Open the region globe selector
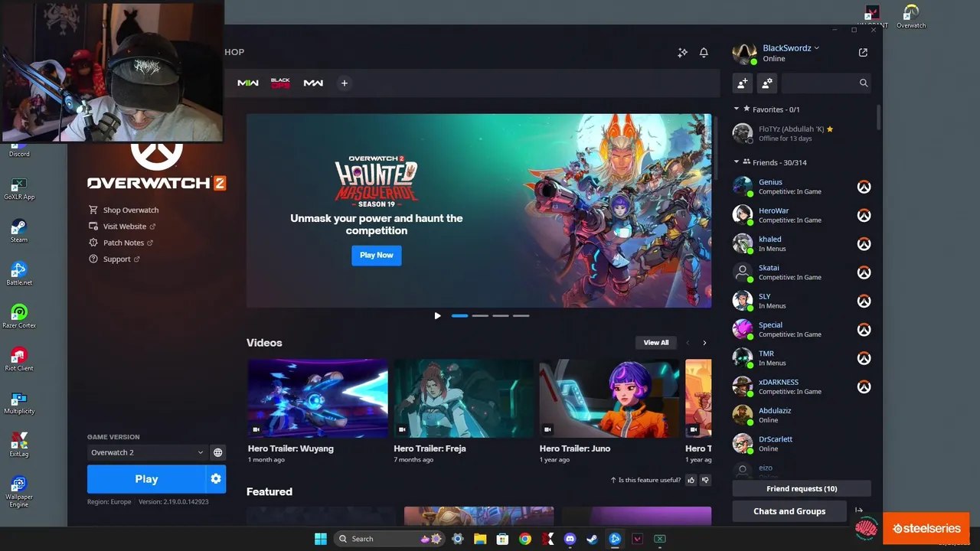 (218, 452)
